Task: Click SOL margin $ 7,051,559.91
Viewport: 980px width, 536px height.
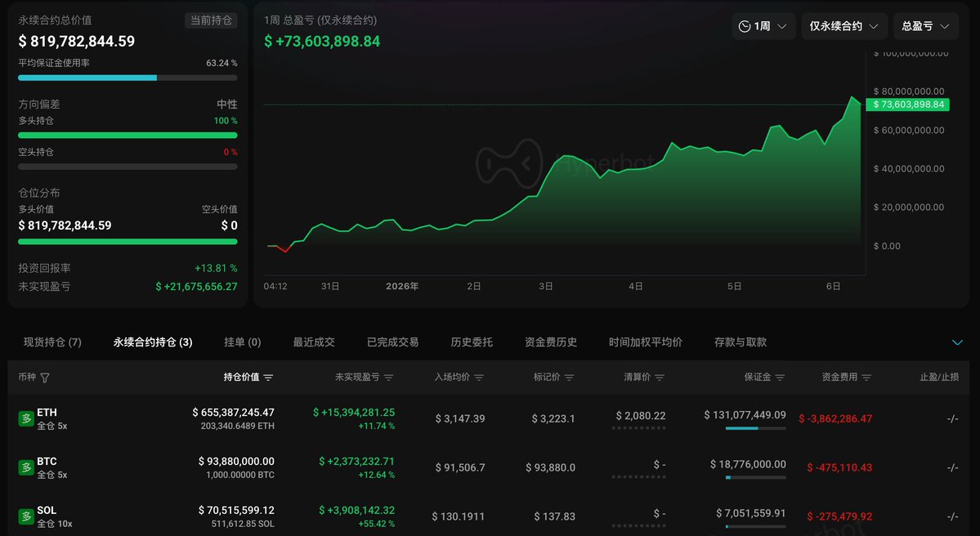Action: pos(750,513)
